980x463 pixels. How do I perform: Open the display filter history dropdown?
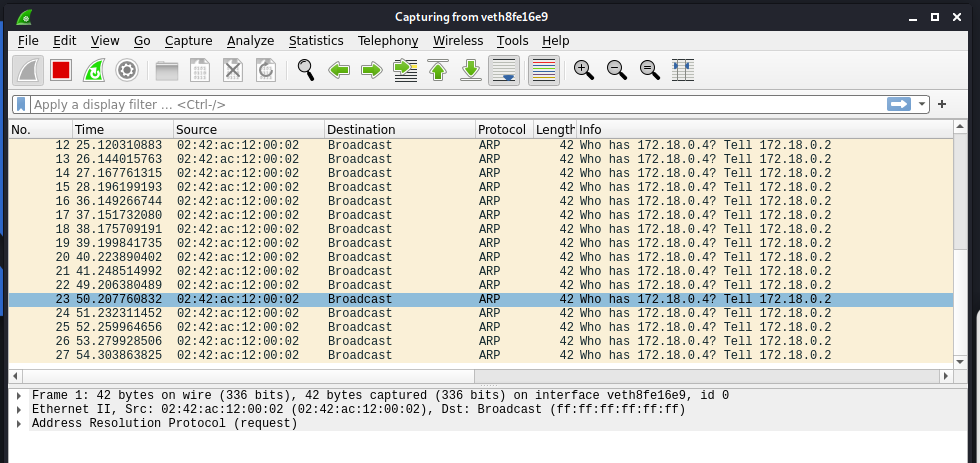coord(922,105)
